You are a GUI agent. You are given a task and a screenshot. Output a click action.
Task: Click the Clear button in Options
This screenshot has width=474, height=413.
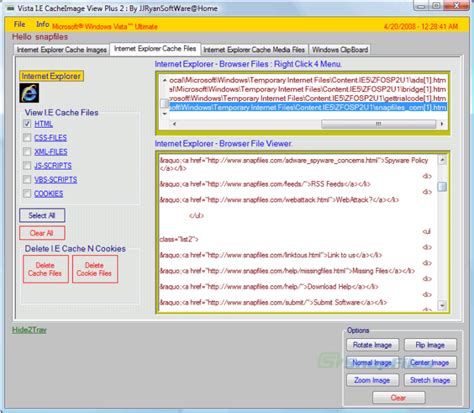point(399,398)
